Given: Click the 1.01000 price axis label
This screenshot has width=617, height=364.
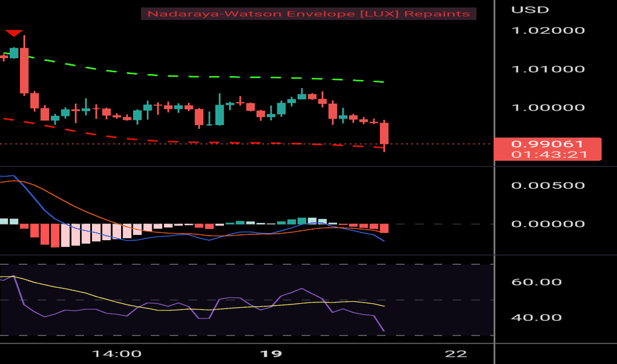Looking at the screenshot, I should click(x=547, y=69).
